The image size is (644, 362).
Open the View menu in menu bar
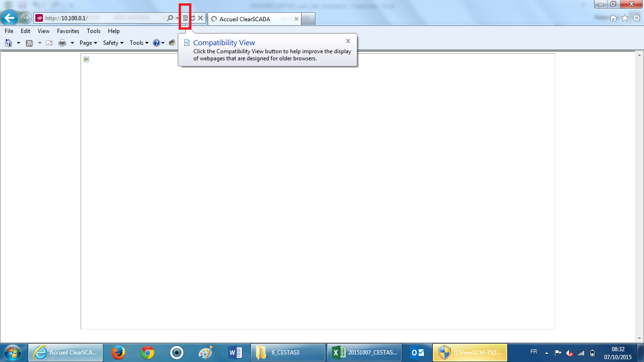[x=43, y=31]
